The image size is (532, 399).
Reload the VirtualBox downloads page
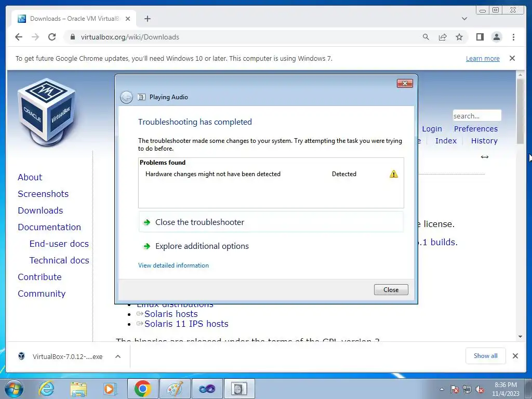coord(52,37)
